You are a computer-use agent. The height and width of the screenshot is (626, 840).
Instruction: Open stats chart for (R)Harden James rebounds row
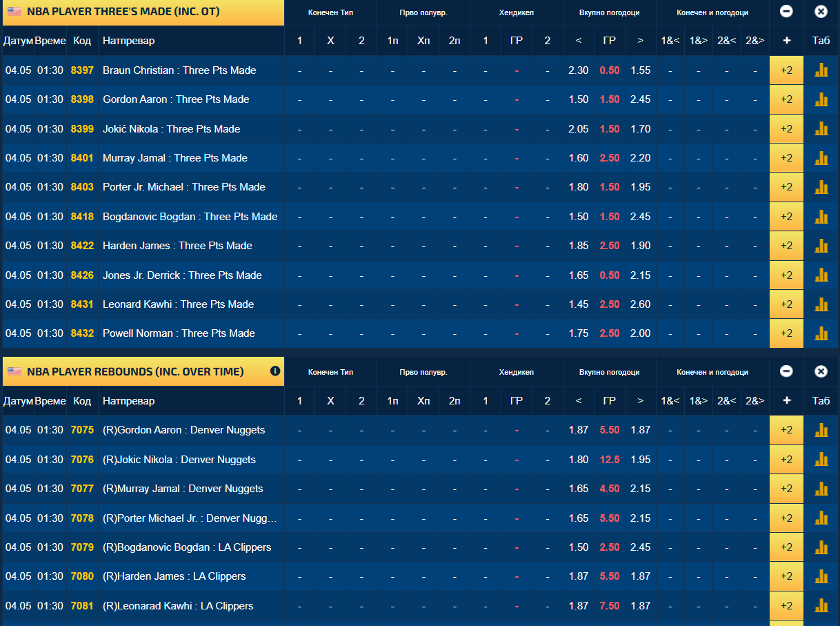pyautogui.click(x=821, y=576)
